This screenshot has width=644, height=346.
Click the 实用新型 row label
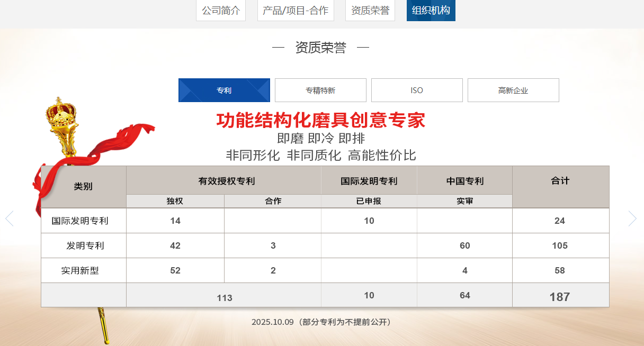(80, 270)
